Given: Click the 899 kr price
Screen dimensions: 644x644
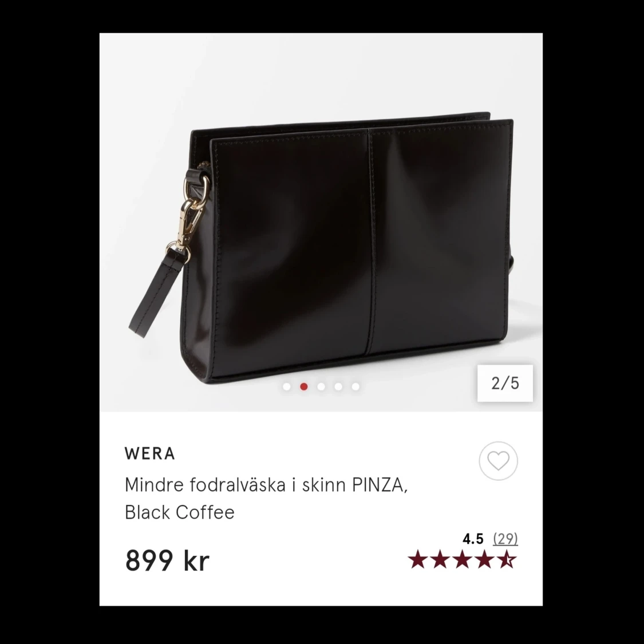Looking at the screenshot, I should click(x=167, y=560).
